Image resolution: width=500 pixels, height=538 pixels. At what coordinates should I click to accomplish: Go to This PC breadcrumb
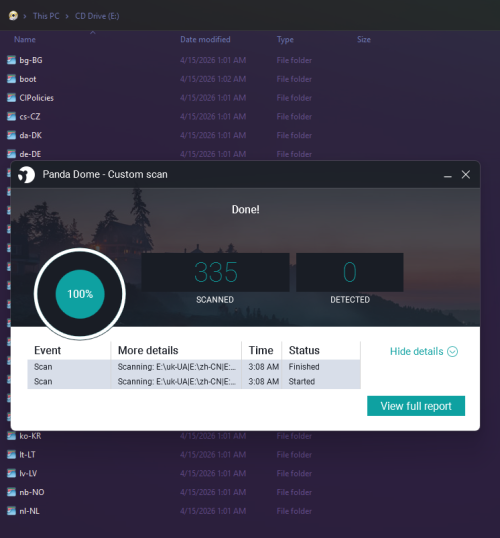[x=46, y=16]
